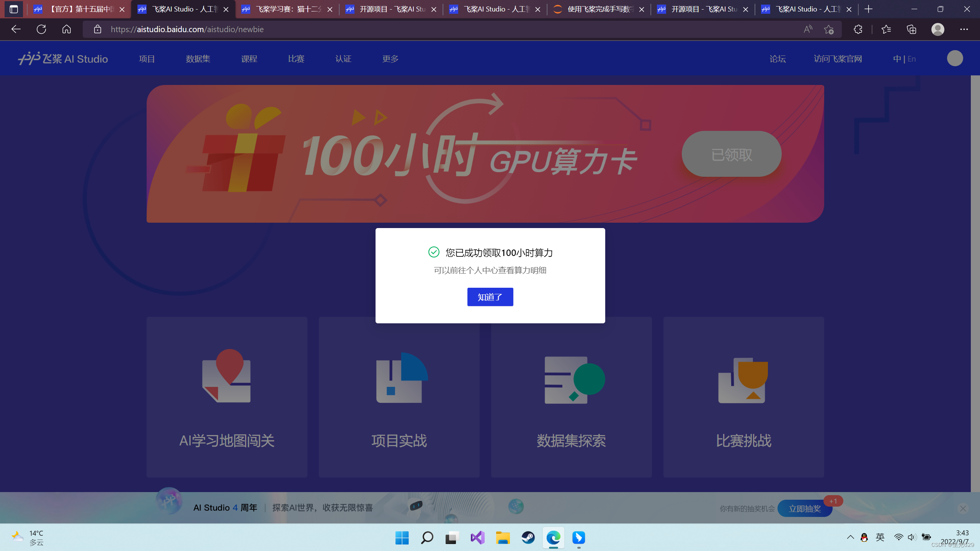Switch language to En
The image size is (980, 551).
[911, 59]
